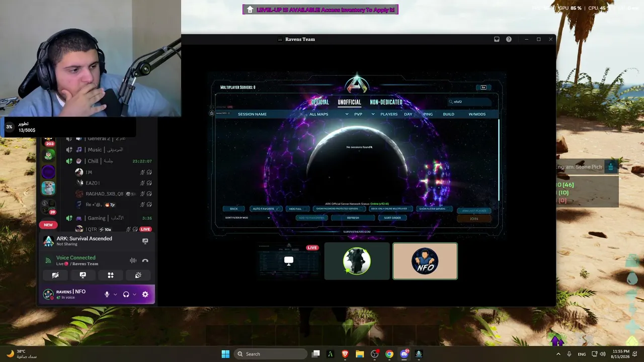The image size is (644, 362).
Task: Open pop-out icon in Ravens Team window
Action: (x=497, y=39)
